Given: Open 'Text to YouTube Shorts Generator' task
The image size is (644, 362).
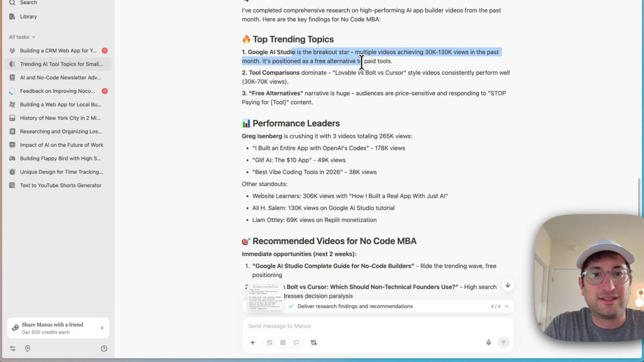Looking at the screenshot, I should (58, 185).
